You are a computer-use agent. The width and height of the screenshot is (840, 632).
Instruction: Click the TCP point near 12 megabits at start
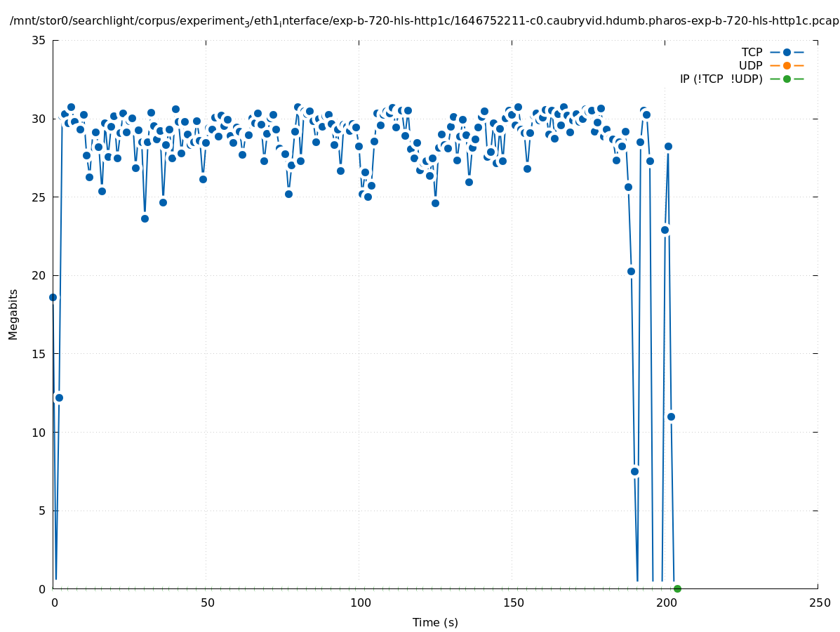click(59, 397)
